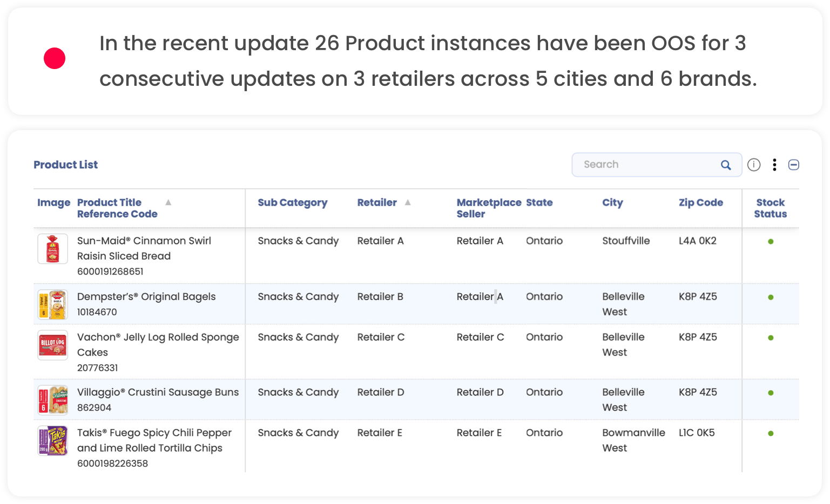Click the Image column header
830x504 pixels.
tap(53, 203)
